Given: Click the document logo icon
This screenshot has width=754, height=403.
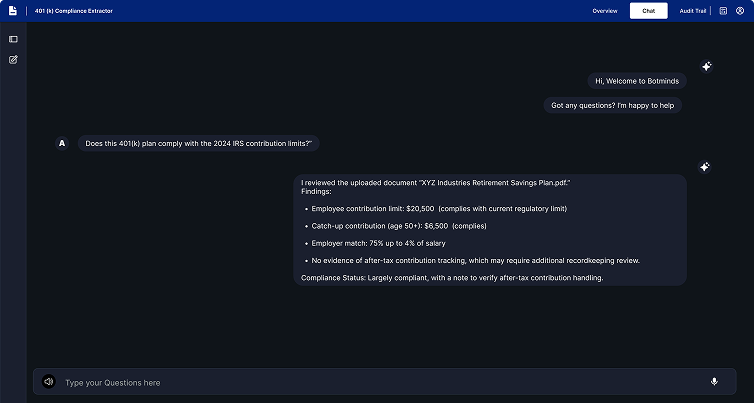Looking at the screenshot, I should (x=13, y=10).
